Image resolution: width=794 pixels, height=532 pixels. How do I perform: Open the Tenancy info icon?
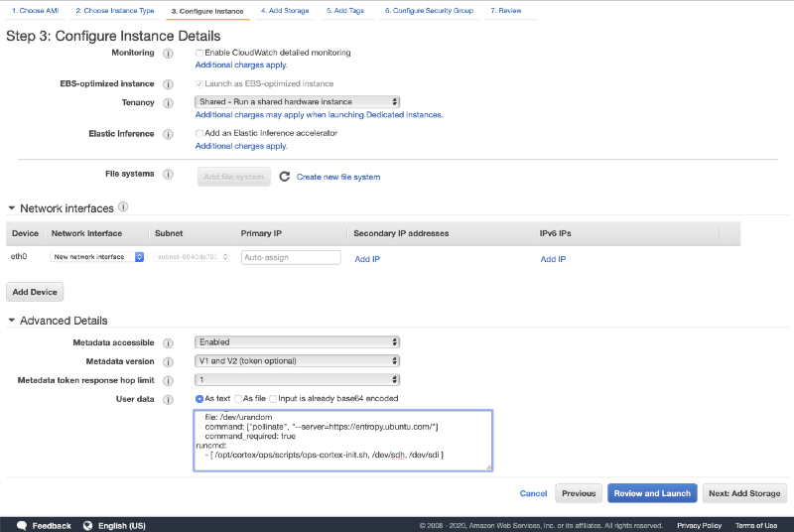(168, 103)
